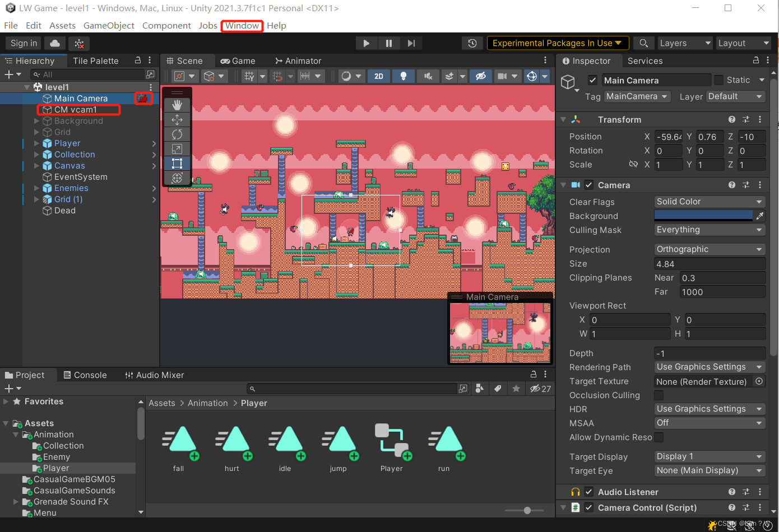Click the Camera Size value field

710,264
